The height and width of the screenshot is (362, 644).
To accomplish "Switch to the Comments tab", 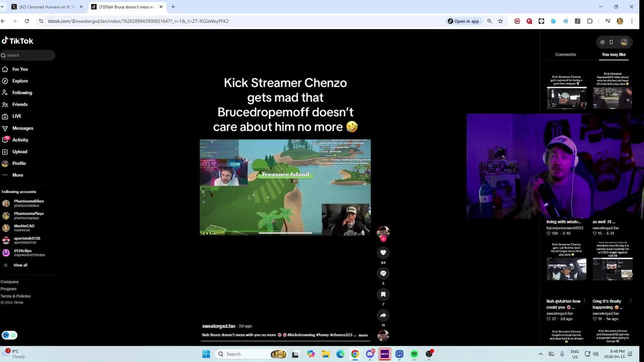I will coord(566,54).
